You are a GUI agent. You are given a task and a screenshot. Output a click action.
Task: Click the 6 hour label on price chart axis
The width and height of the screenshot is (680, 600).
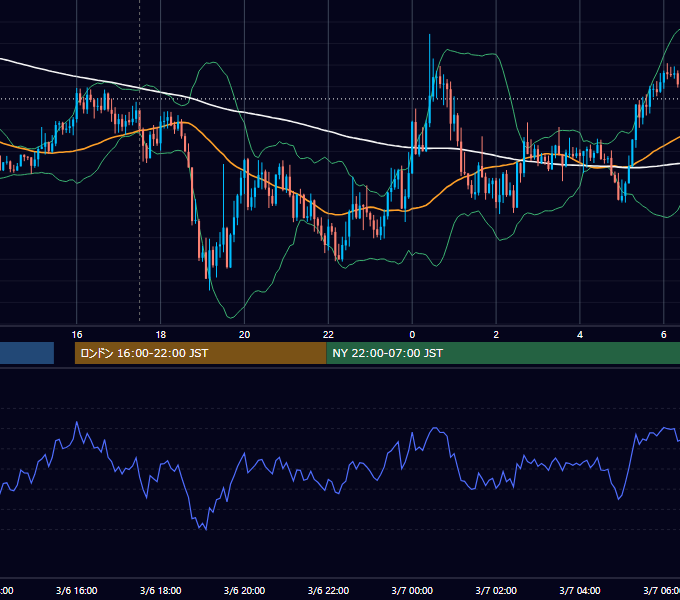pyautogui.click(x=664, y=335)
